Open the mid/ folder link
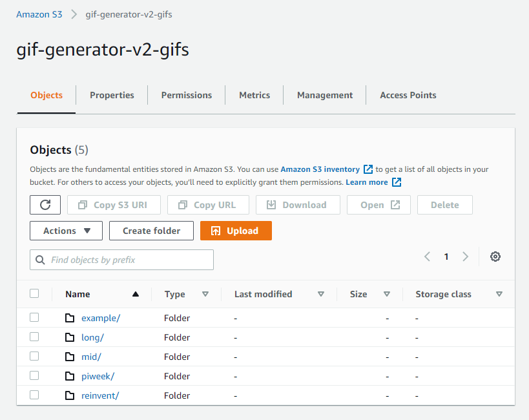 [92, 357]
